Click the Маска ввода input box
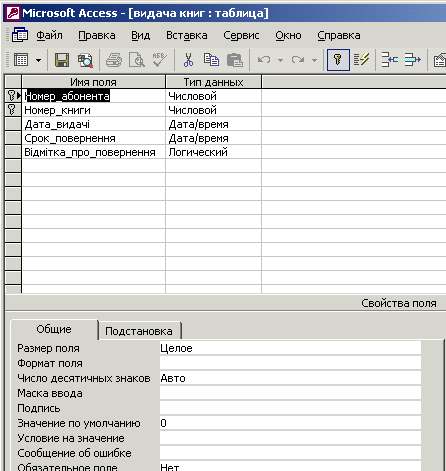The image size is (446, 471). [x=290, y=393]
